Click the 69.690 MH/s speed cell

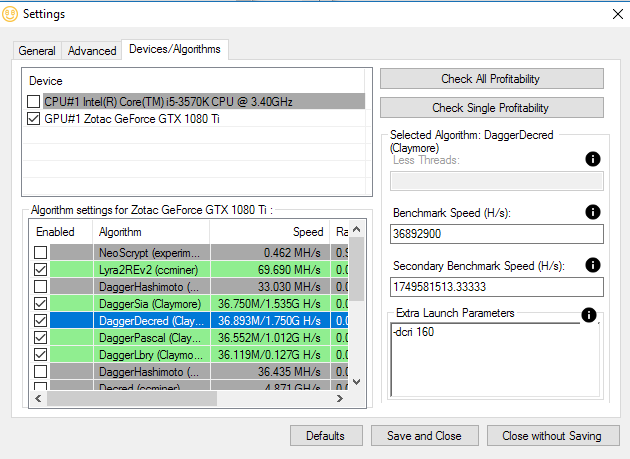(x=270, y=269)
